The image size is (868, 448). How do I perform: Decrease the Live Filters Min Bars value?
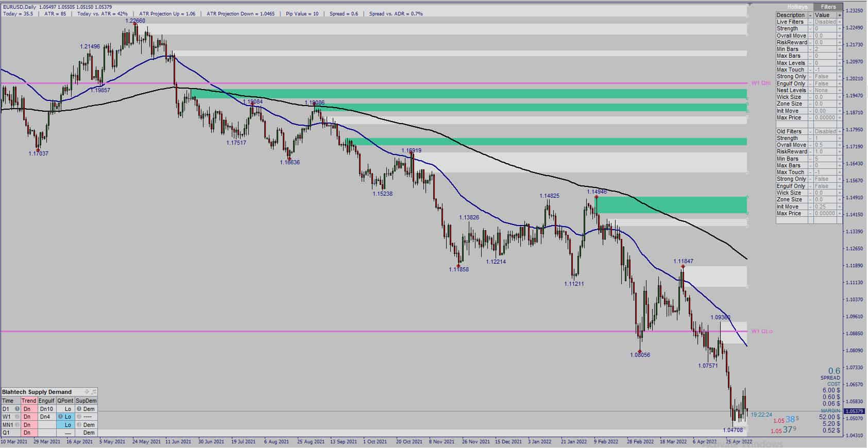pos(810,49)
